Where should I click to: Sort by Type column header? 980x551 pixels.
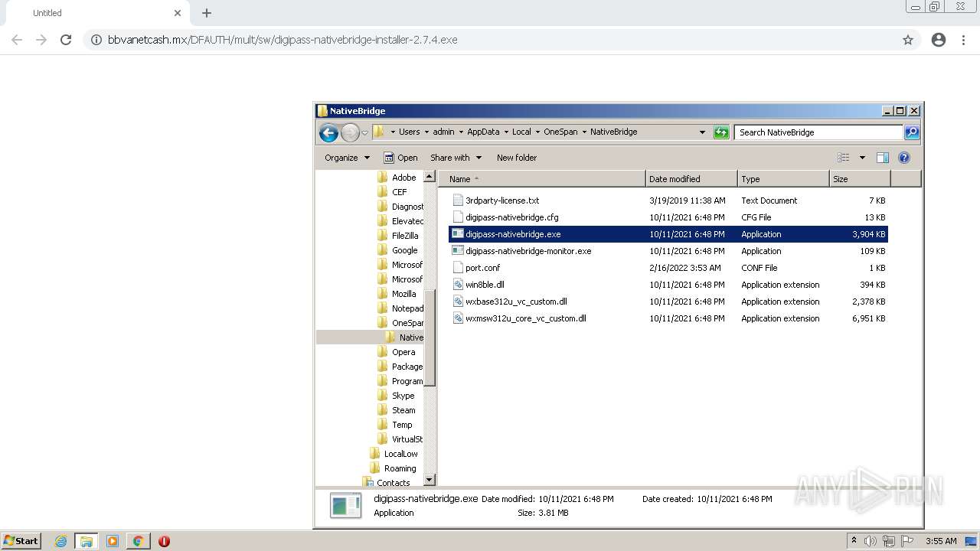(783, 179)
